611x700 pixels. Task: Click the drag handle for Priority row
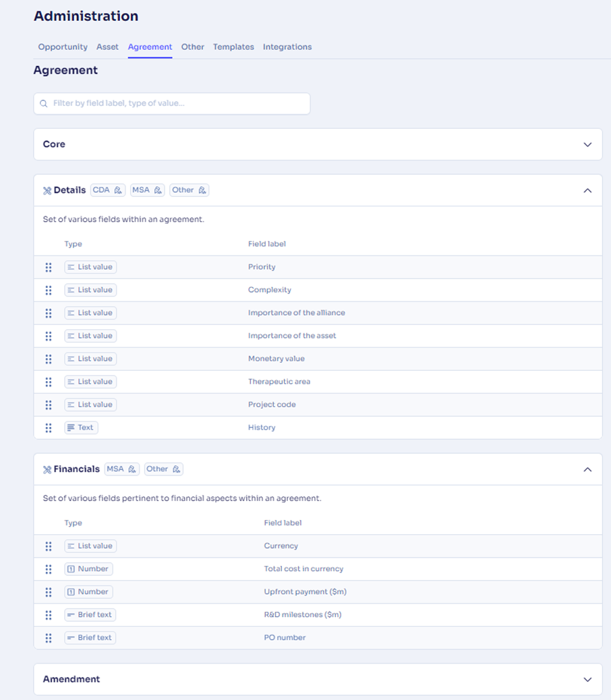(48, 267)
